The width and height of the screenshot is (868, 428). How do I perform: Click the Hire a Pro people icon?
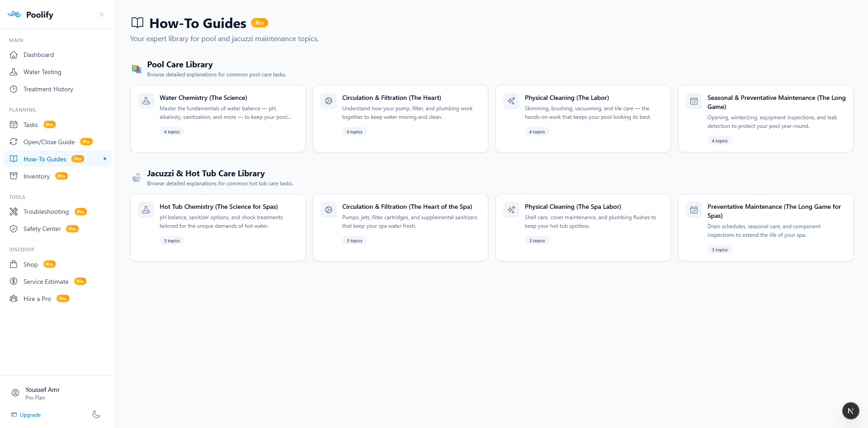pyautogui.click(x=14, y=299)
